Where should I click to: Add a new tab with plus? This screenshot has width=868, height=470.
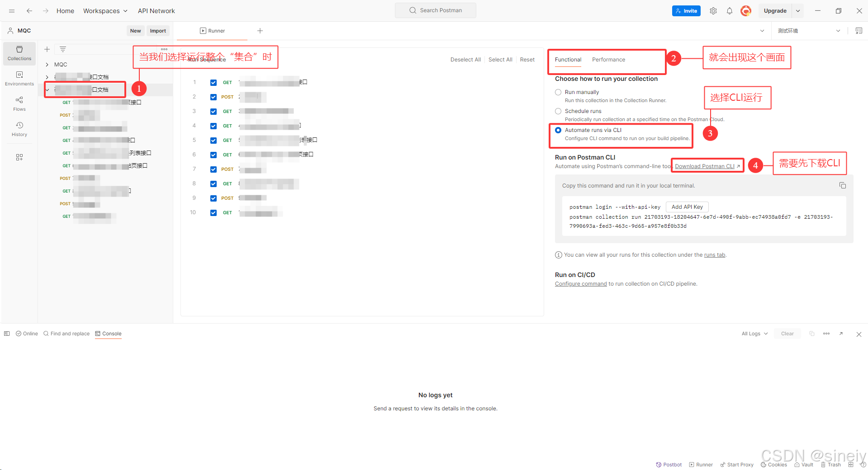(x=260, y=31)
